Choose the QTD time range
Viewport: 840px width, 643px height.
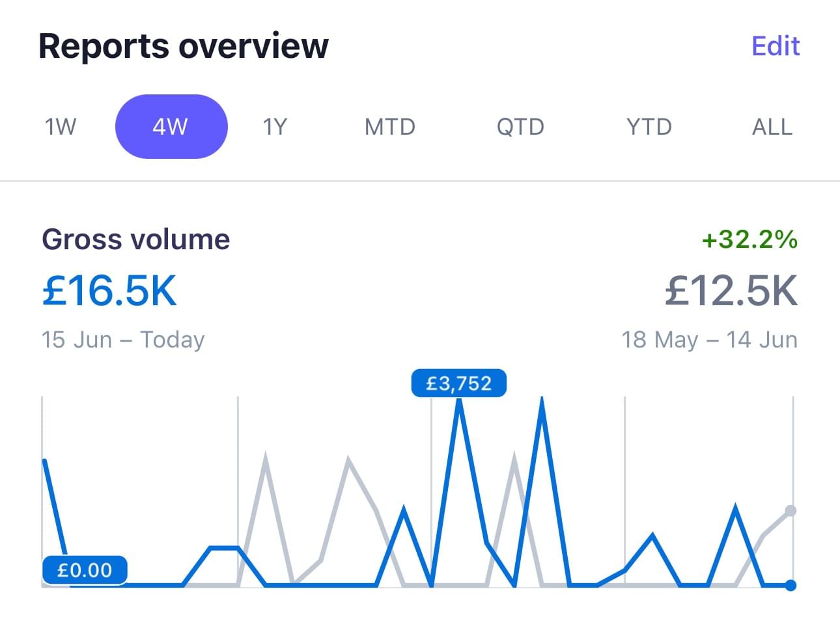tap(520, 126)
